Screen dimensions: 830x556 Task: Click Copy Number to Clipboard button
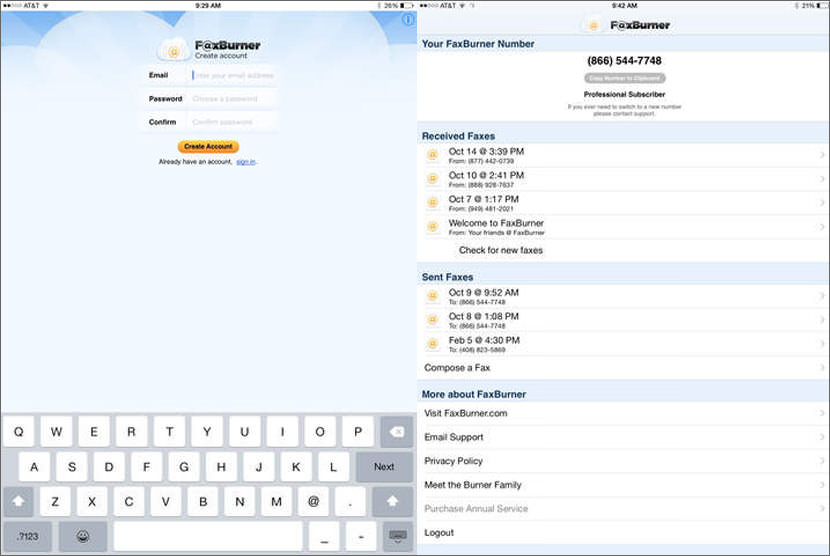point(624,78)
